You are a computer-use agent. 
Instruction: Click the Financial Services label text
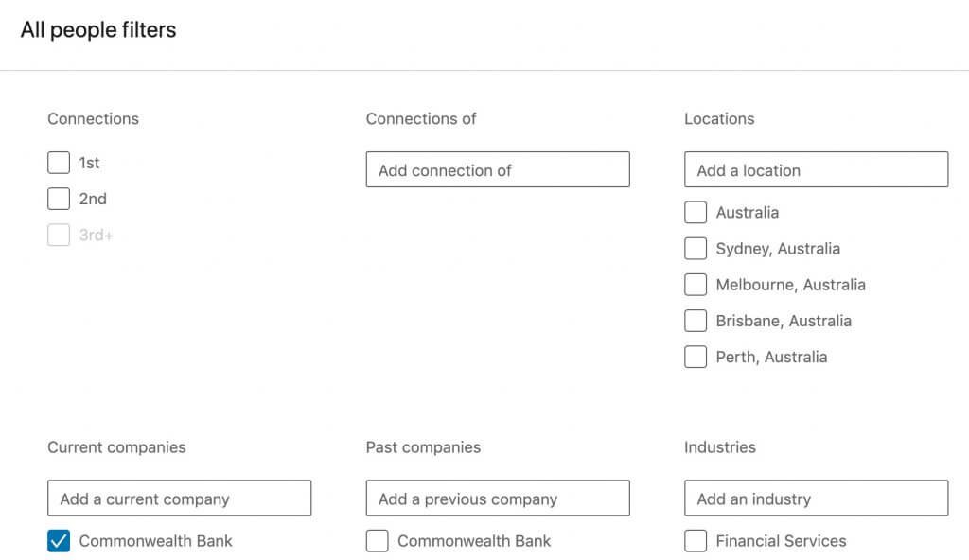[781, 541]
